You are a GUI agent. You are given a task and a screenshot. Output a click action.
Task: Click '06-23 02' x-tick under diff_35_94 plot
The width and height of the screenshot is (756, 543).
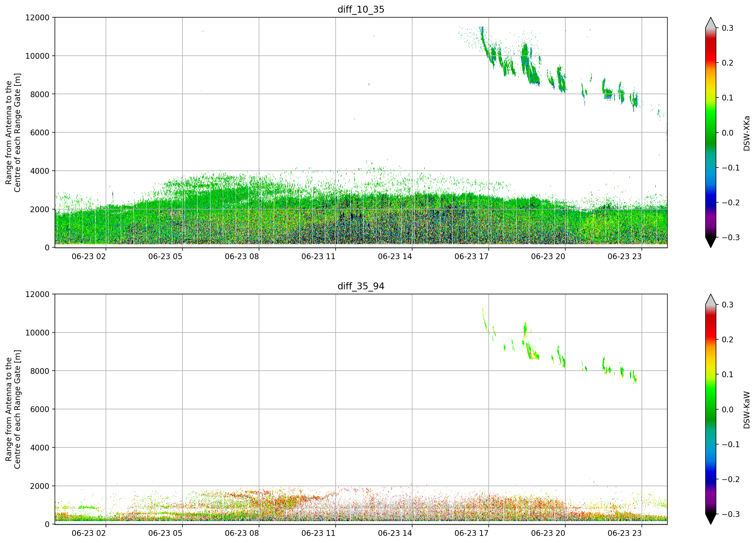coord(89,533)
